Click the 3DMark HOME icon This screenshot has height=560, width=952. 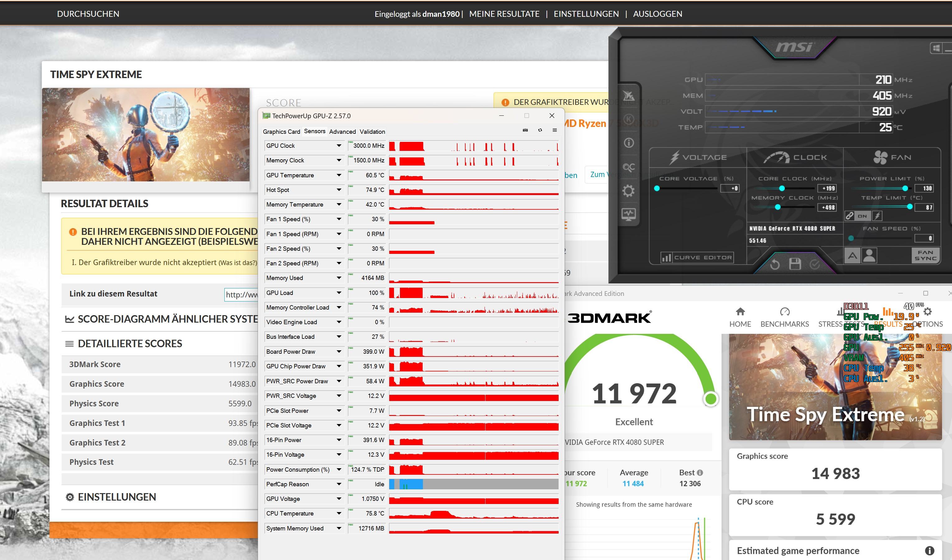740,311
